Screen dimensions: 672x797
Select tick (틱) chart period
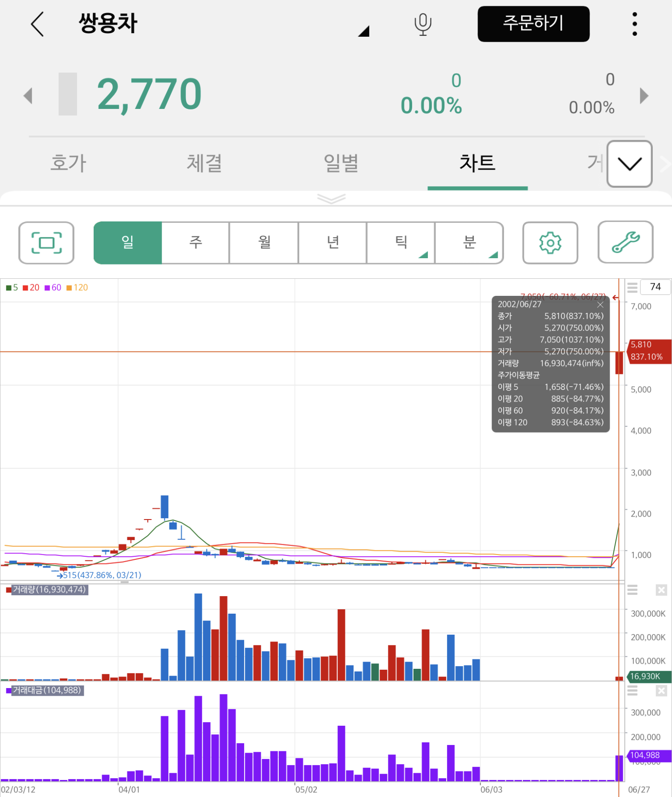[401, 243]
